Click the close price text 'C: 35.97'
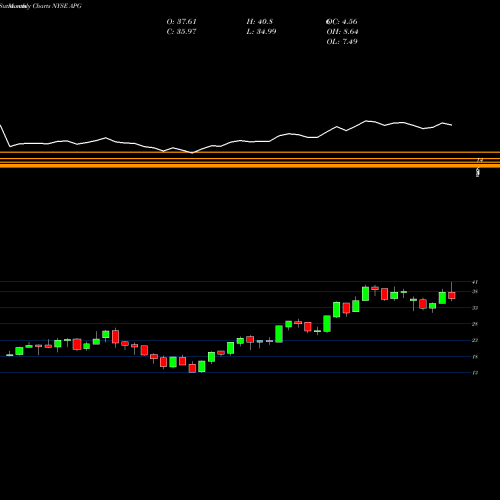The image size is (500, 500). pyautogui.click(x=182, y=32)
